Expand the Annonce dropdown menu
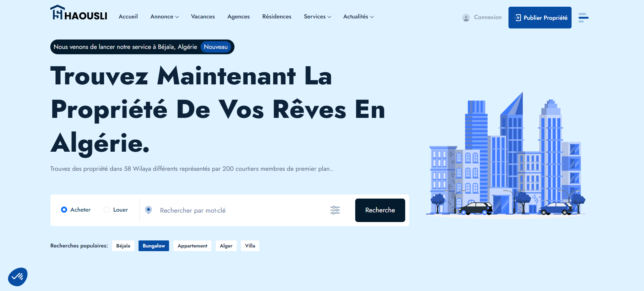 164,17
